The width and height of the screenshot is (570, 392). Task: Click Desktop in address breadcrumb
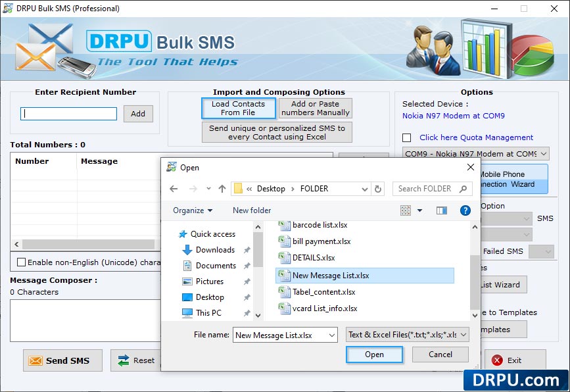click(x=271, y=189)
